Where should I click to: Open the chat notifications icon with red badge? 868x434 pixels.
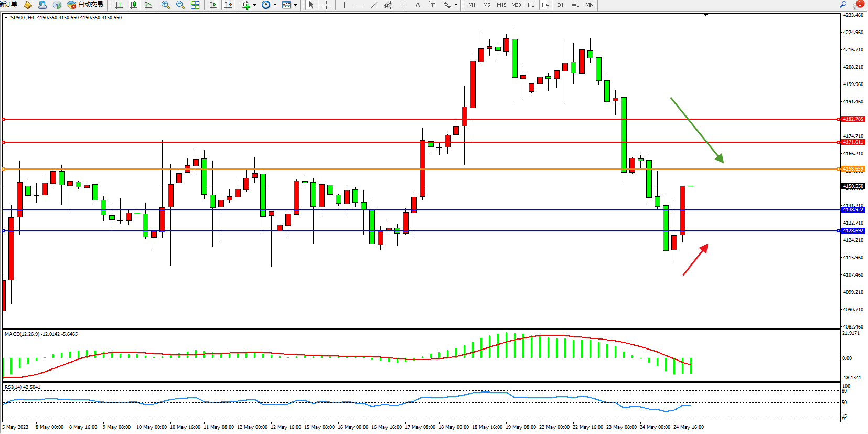857,5
